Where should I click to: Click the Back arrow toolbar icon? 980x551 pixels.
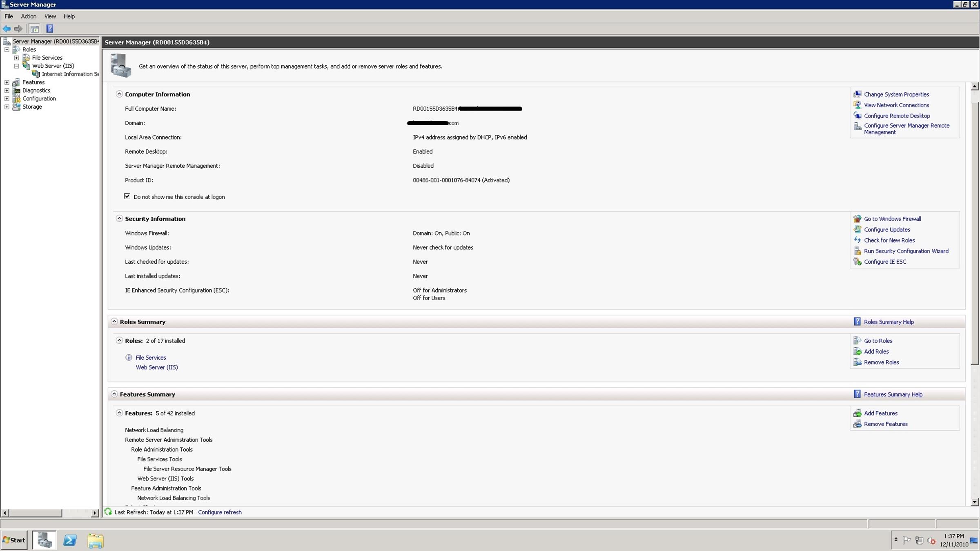[x=7, y=29]
